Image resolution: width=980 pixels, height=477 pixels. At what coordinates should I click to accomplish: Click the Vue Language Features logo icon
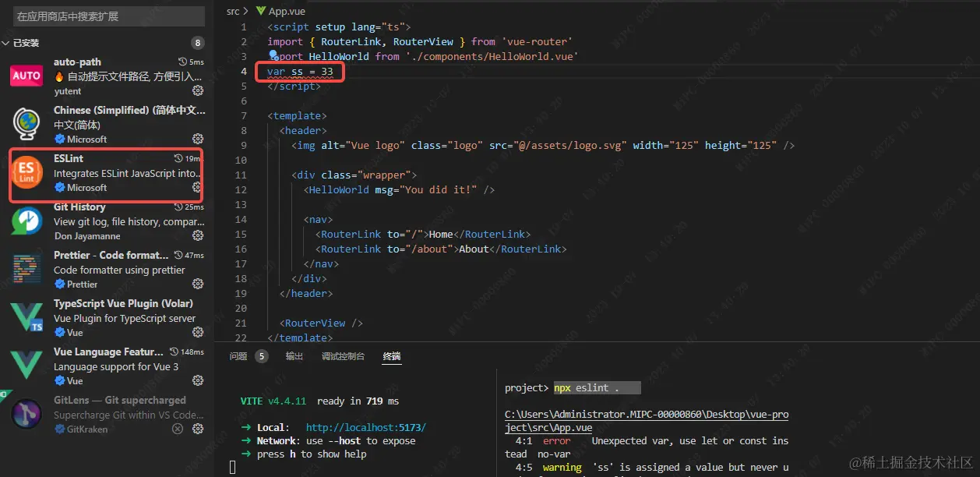click(x=26, y=366)
